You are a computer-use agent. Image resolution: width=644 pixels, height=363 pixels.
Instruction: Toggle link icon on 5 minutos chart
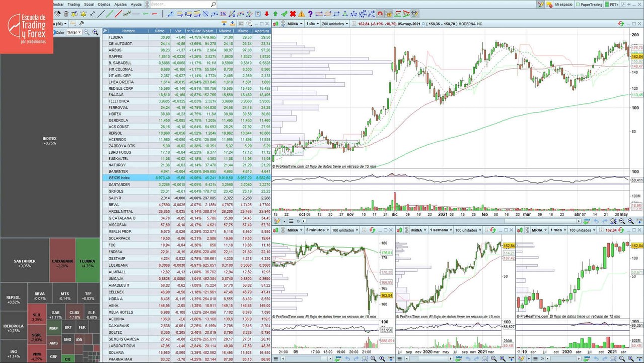click(x=283, y=230)
